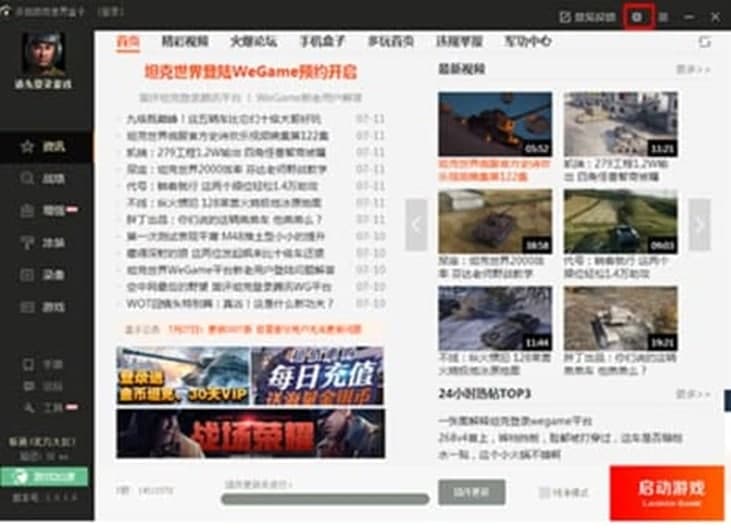Open first hot post mentioning wegame平台

coord(515,421)
